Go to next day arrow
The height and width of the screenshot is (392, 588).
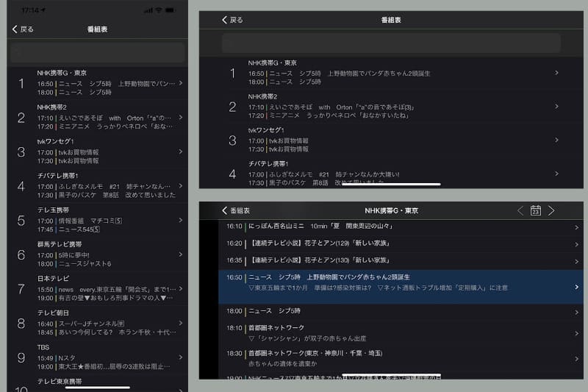551,210
